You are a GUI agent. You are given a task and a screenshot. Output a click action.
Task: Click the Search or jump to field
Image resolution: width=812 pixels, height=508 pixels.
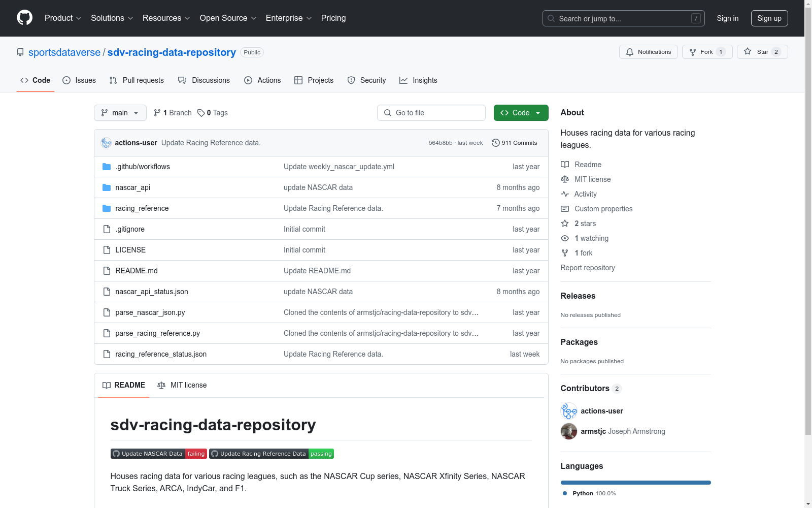[x=624, y=18]
